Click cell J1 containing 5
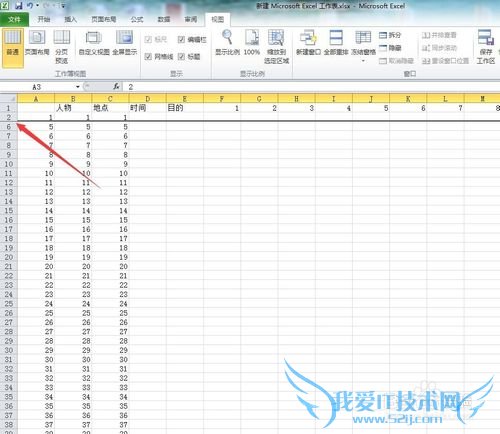The height and width of the screenshot is (434, 500). coord(371,108)
